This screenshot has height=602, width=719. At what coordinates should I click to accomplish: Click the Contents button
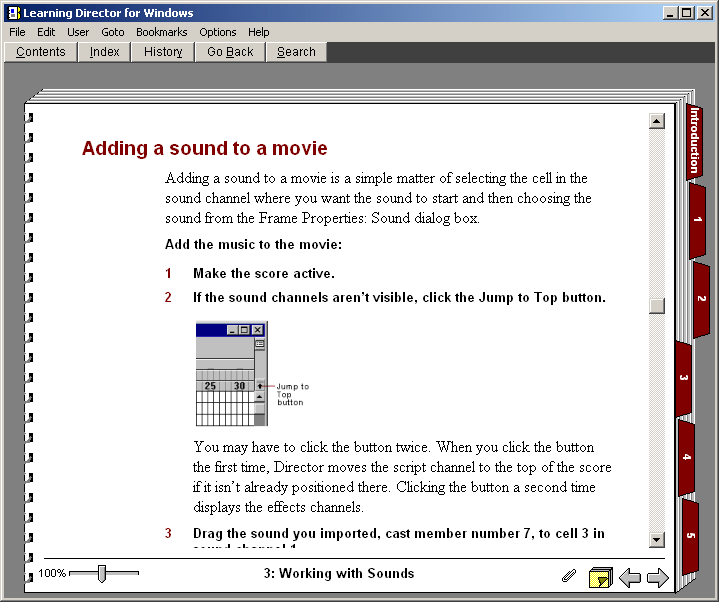click(x=40, y=52)
